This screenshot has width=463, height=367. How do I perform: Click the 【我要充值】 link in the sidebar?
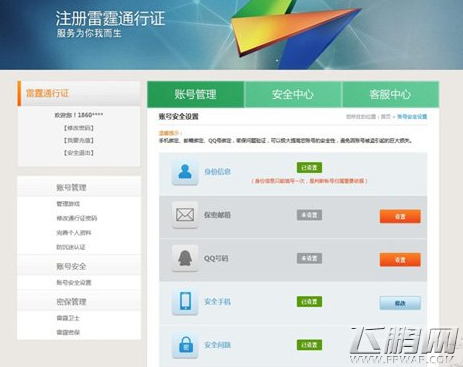[x=79, y=140]
